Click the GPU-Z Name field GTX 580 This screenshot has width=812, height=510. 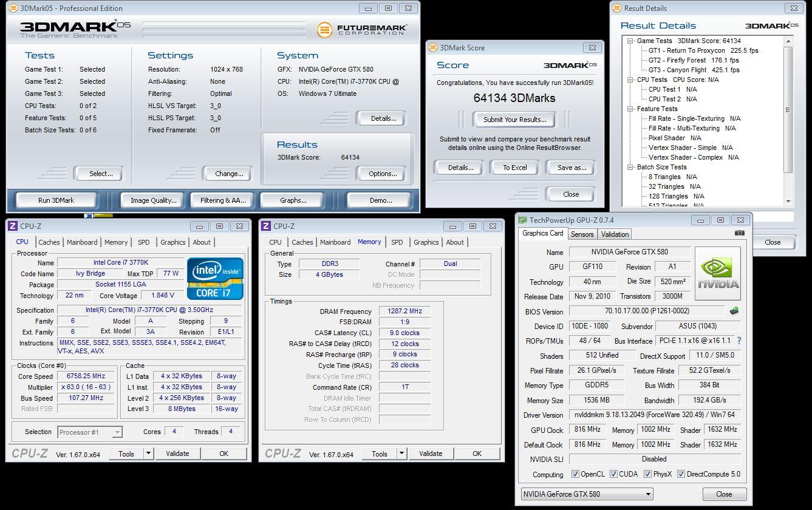629,252
